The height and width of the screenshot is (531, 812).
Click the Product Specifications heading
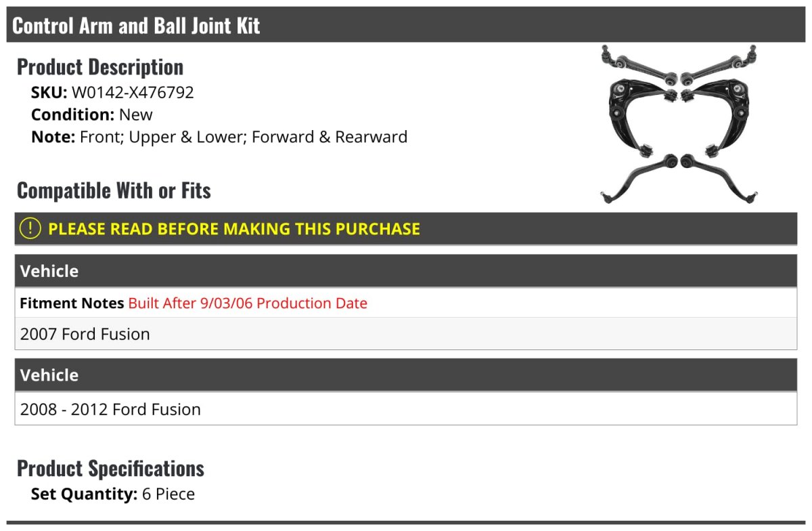(x=110, y=468)
